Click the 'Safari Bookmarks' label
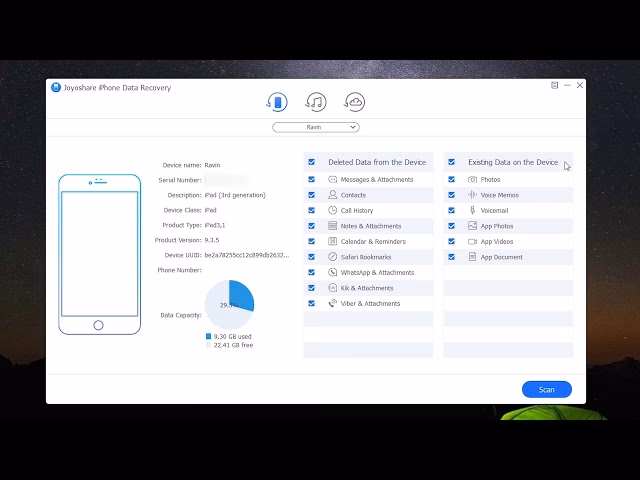Screen dimensions: 640x480 point(366,257)
